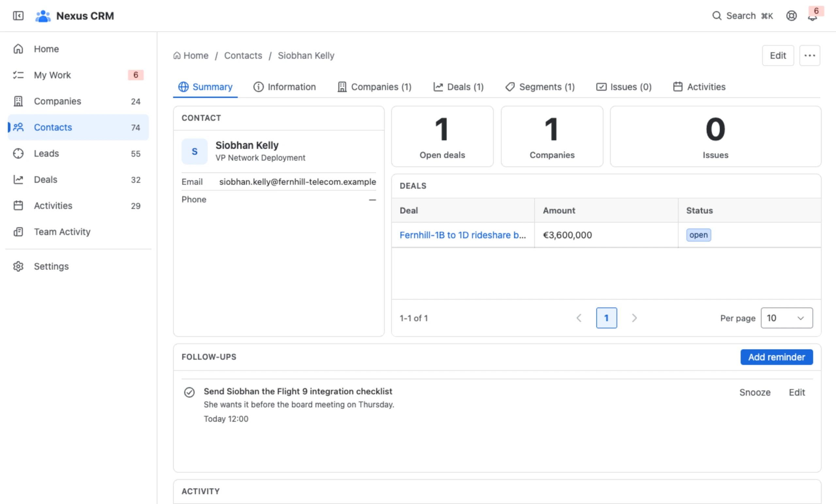Go to next deals page arrow

pos(634,318)
